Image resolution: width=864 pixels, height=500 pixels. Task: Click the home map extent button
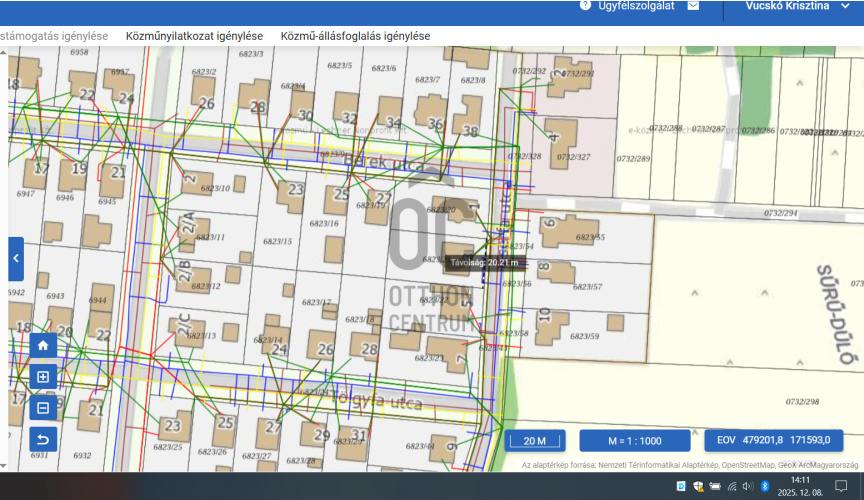(x=43, y=346)
